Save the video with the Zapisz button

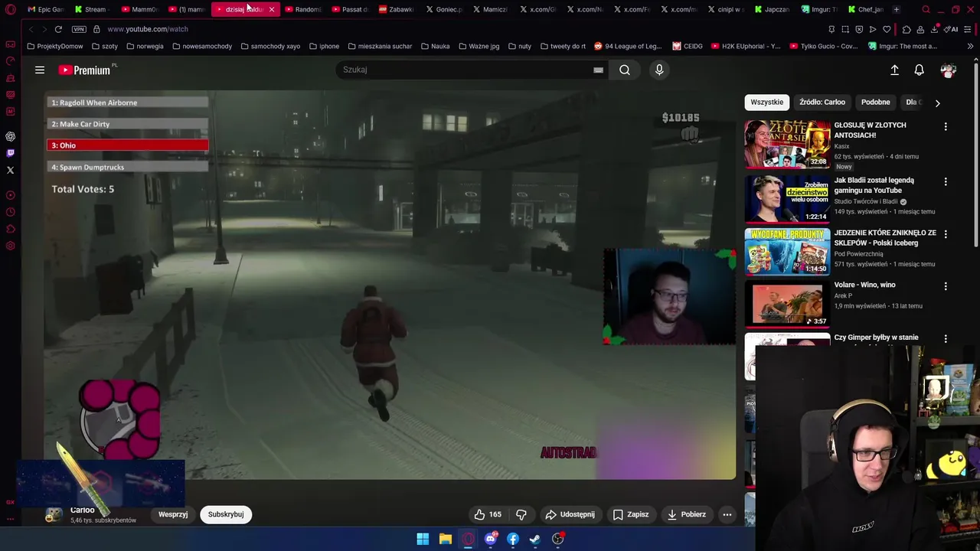pyautogui.click(x=631, y=514)
